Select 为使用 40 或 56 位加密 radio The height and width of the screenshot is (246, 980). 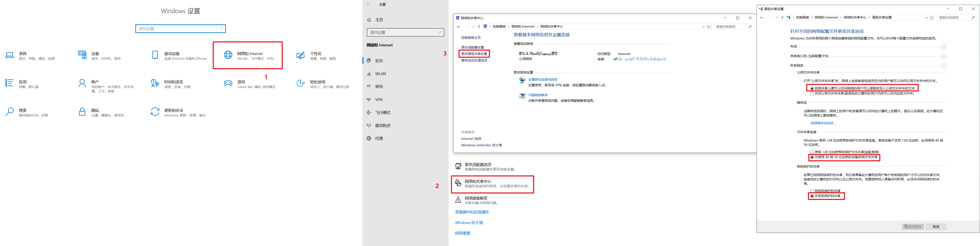click(x=812, y=157)
